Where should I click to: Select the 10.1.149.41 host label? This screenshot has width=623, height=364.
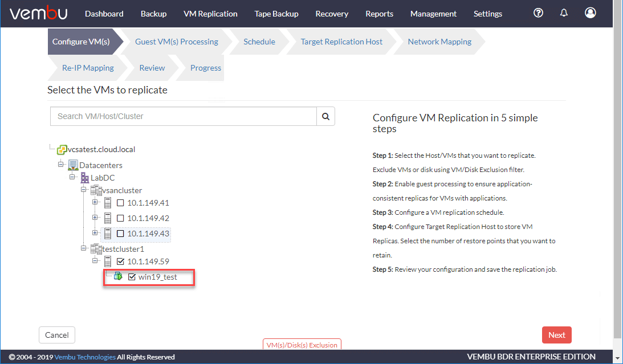[x=148, y=203]
